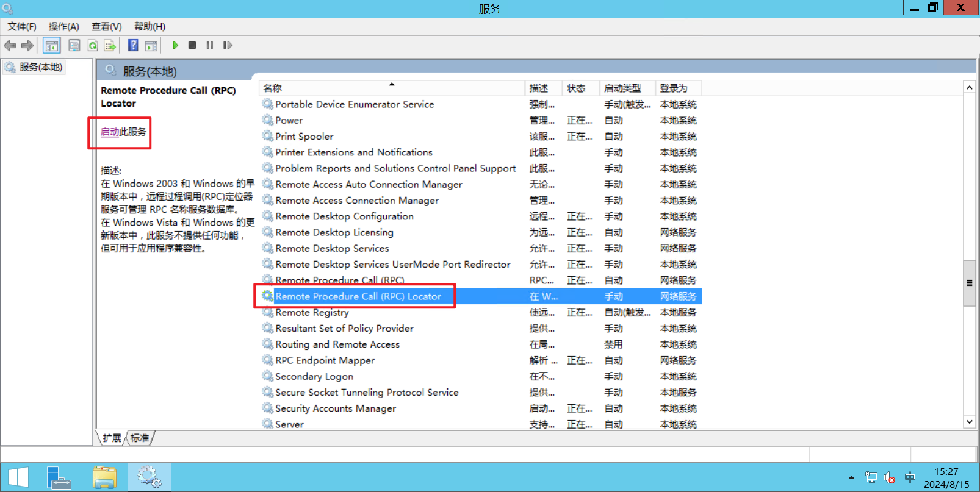Switch to the 扩展 tab
The width and height of the screenshot is (980, 492).
pyautogui.click(x=112, y=438)
